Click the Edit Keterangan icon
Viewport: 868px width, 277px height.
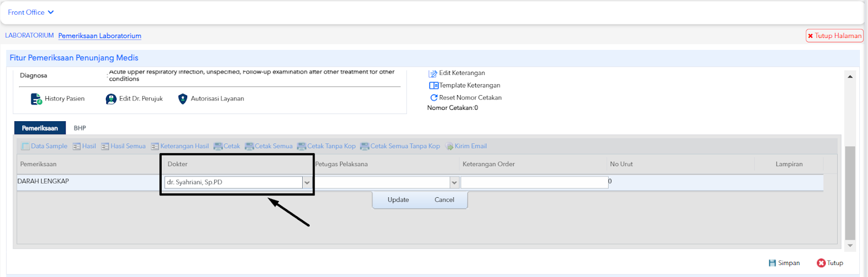tap(433, 73)
